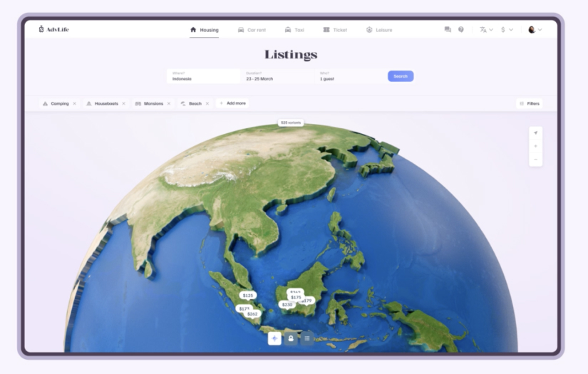Switch to the Taxi tab
This screenshot has height=374, width=588.
(x=294, y=30)
